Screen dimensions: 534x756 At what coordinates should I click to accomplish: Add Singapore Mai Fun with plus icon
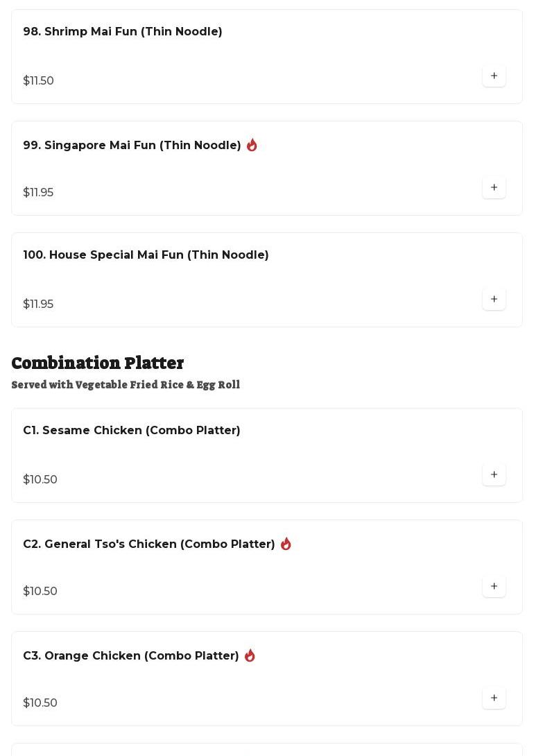point(494,187)
